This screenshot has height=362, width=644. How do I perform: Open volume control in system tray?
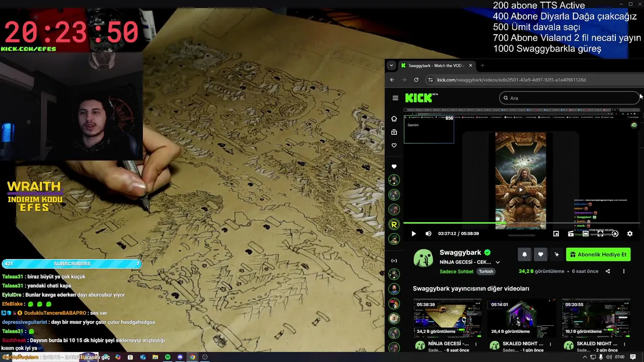pyautogui.click(x=609, y=357)
